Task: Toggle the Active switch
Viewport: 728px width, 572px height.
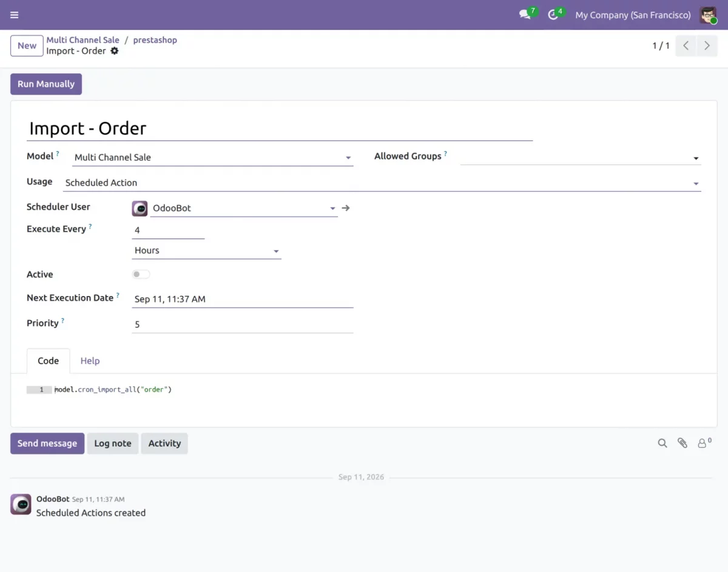Action: tap(141, 275)
